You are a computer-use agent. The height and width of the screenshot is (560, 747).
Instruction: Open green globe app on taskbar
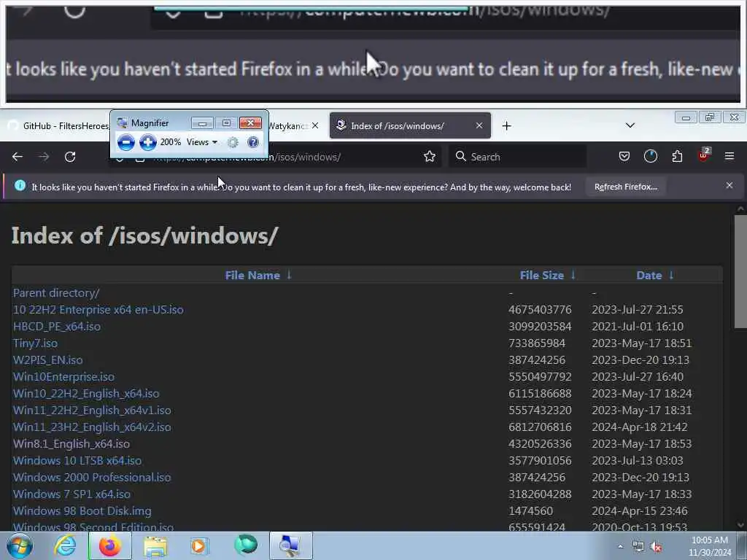tap(246, 545)
